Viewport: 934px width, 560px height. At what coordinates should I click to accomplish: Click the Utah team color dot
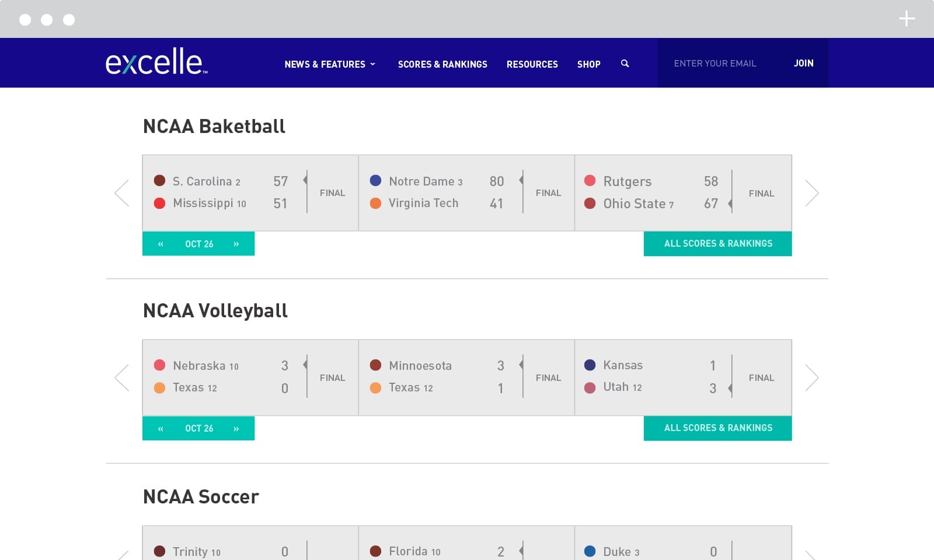590,387
